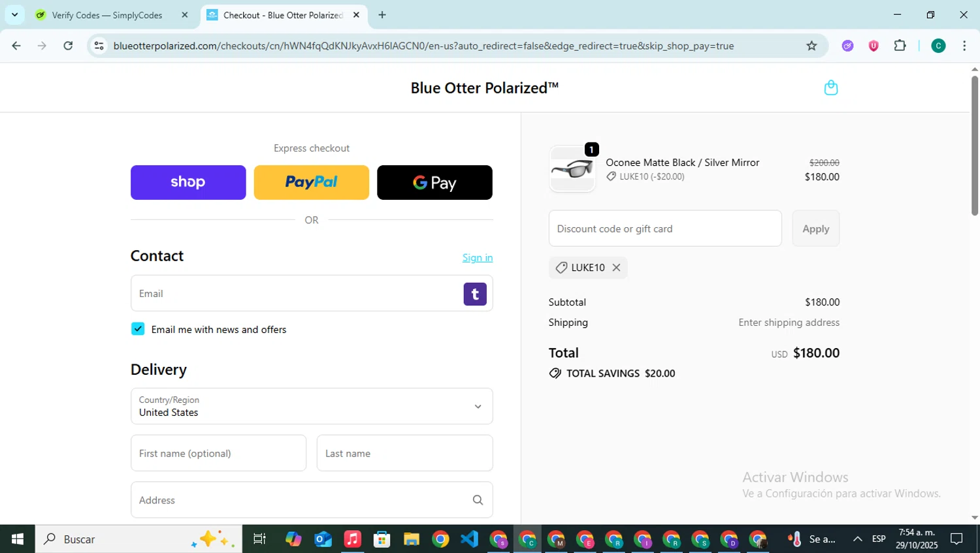980x553 pixels.
Task: Focus the Discount code or gift card field
Action: pos(665,229)
